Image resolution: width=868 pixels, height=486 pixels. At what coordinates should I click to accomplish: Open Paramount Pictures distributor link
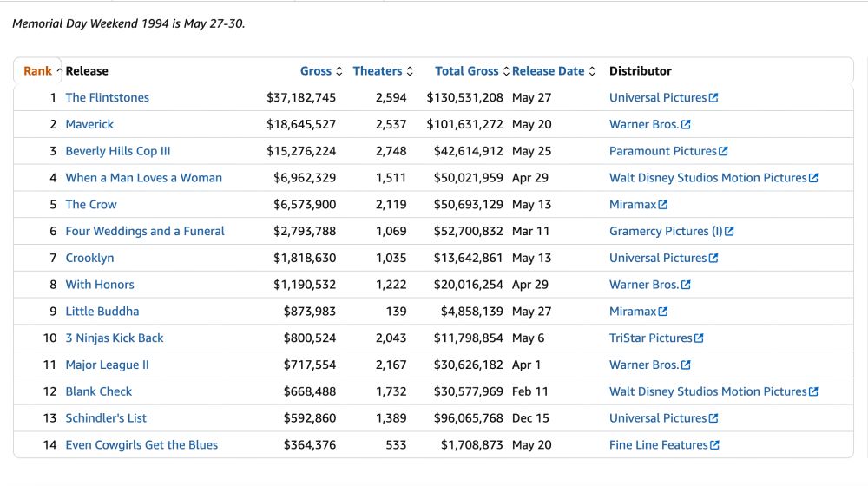coord(663,151)
